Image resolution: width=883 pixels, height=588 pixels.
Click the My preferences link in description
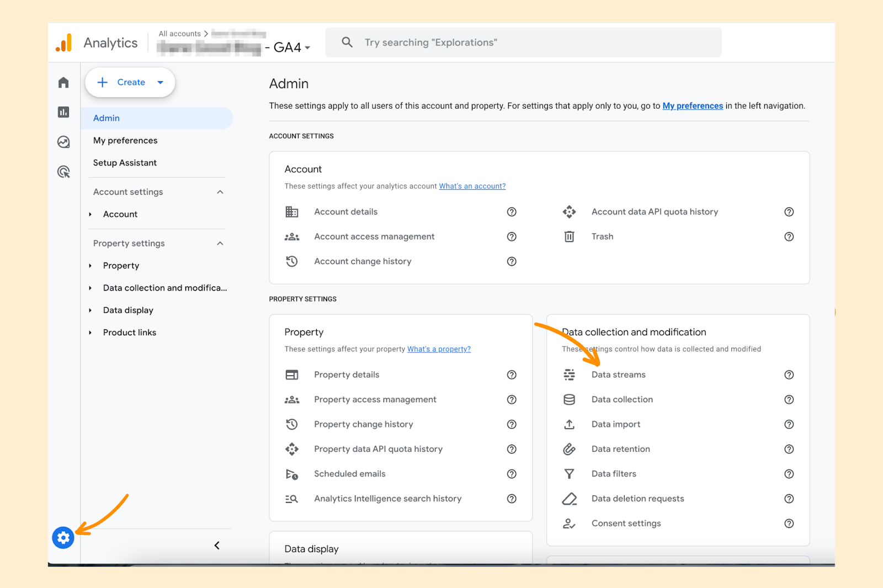[692, 105]
